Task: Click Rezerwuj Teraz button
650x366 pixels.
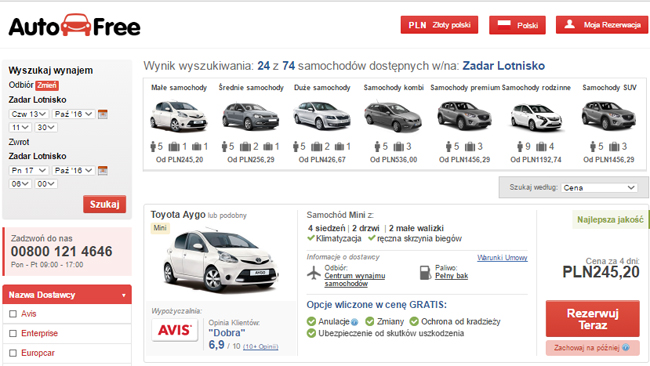Action: pos(592,319)
